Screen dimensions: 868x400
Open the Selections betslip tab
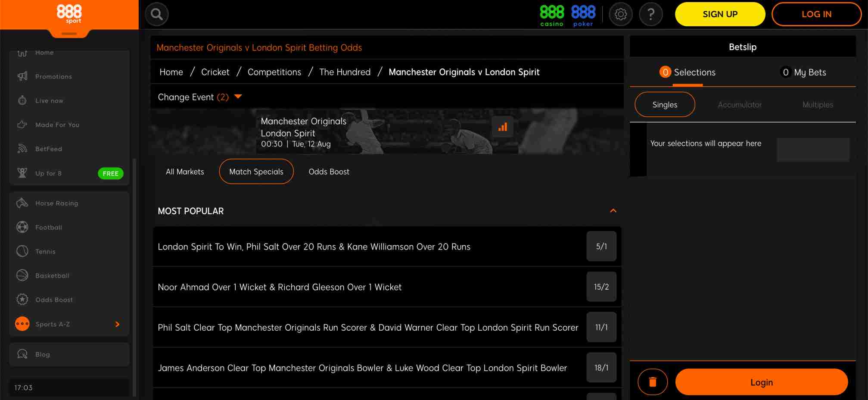(688, 72)
